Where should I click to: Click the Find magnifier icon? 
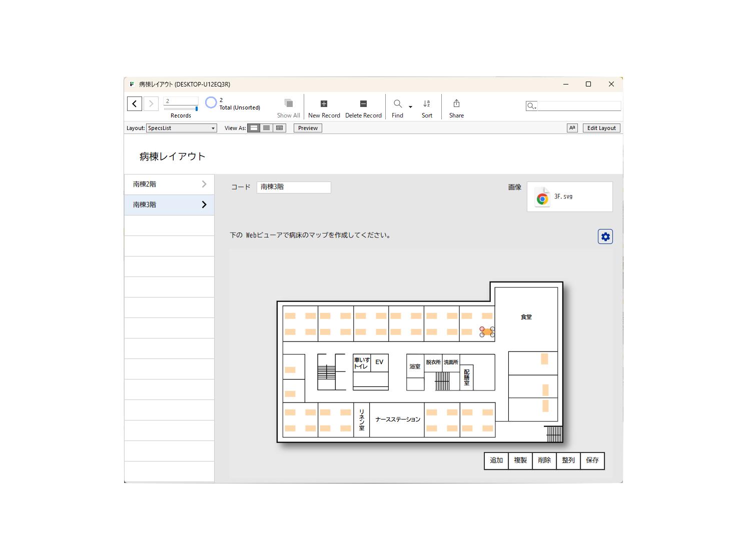[x=397, y=103]
